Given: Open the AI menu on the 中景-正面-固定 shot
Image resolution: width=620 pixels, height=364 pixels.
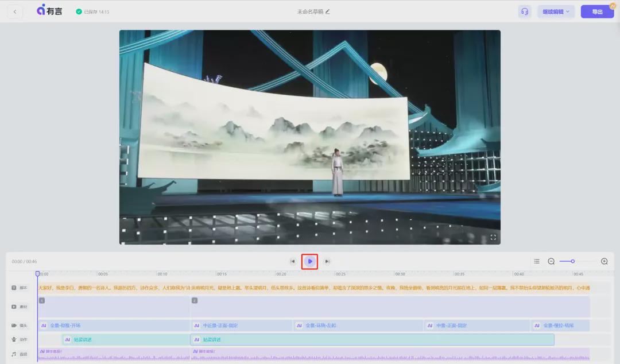Looking at the screenshot, I should pos(429,325).
